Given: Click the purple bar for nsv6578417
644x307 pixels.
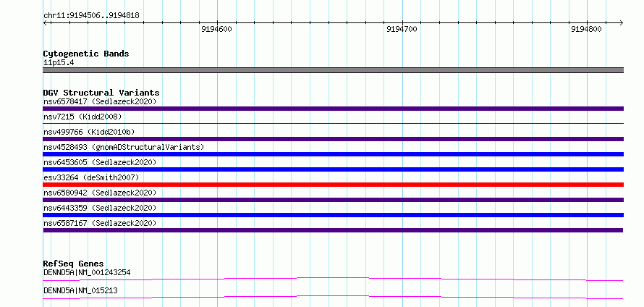Looking at the screenshot, I should coord(333,109).
